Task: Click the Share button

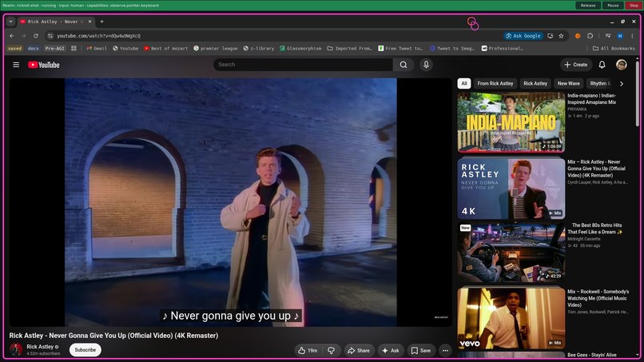Action: (359, 351)
